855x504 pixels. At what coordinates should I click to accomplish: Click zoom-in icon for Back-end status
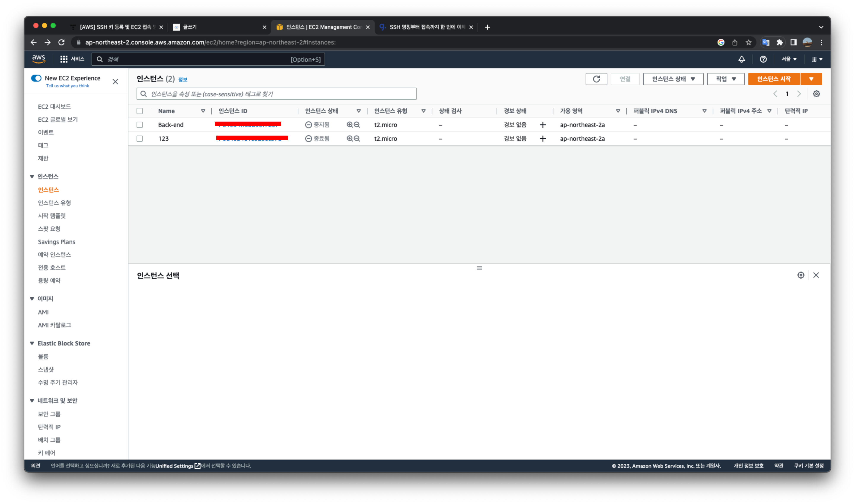click(349, 125)
